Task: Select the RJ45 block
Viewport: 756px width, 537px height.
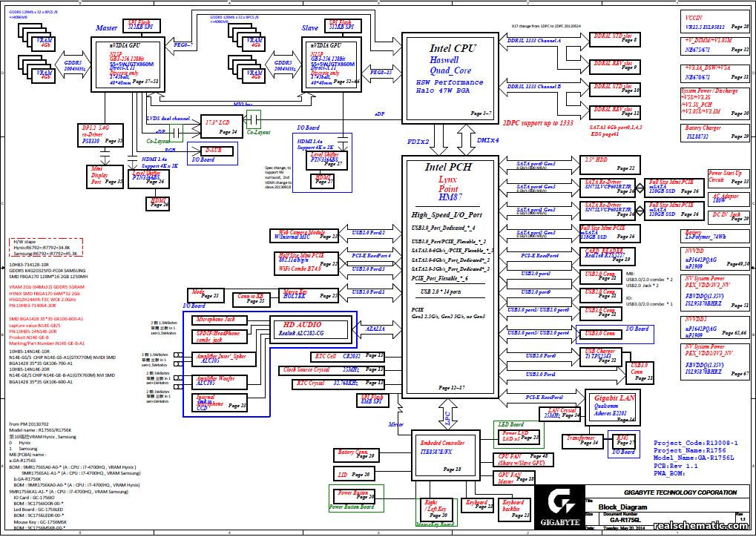Action: (x=623, y=441)
